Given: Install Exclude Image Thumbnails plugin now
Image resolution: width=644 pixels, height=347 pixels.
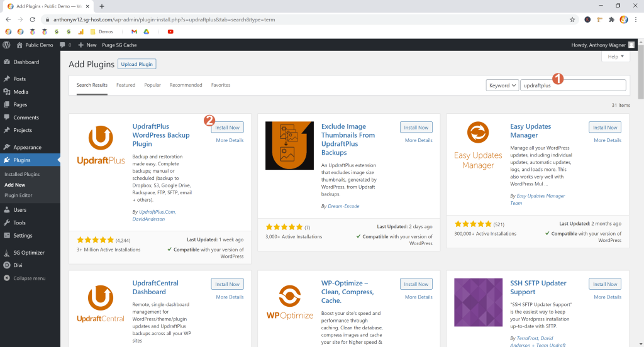Looking at the screenshot, I should [416, 128].
